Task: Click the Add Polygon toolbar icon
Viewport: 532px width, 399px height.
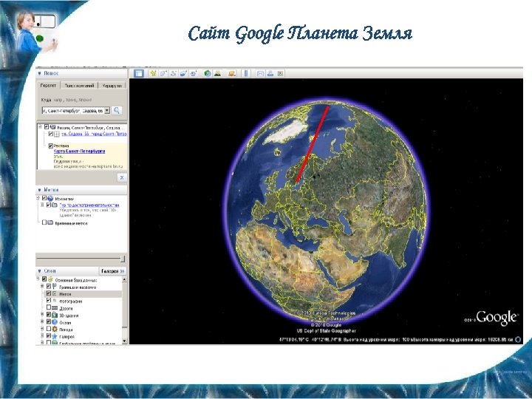Action: (x=163, y=73)
